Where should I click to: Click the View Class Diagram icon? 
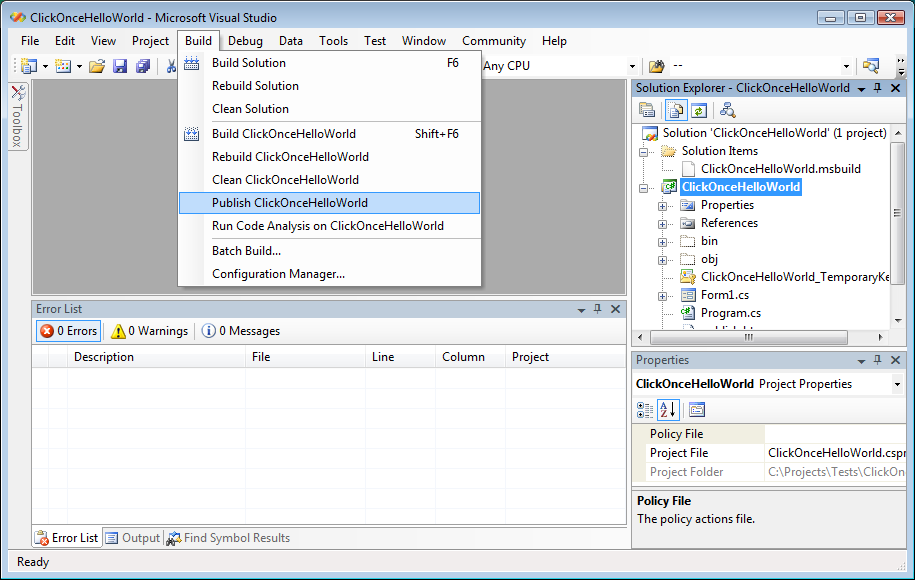(x=727, y=110)
